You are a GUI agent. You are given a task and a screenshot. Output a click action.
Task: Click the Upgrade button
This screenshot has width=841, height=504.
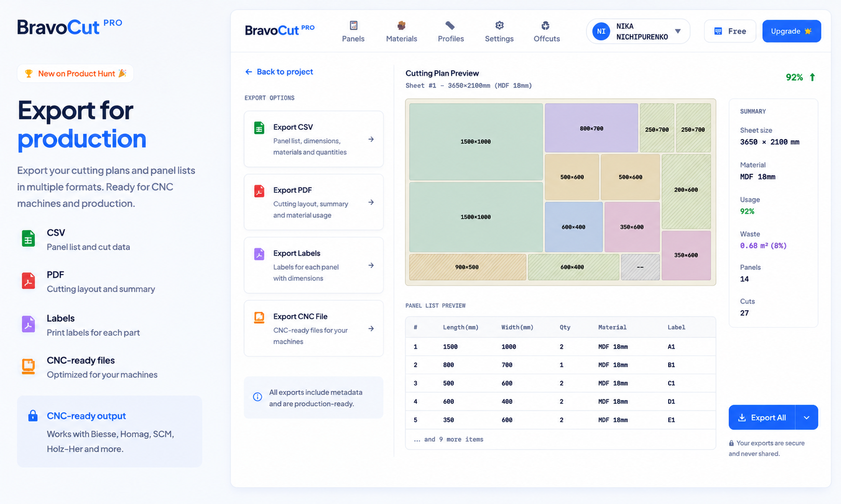click(x=791, y=31)
